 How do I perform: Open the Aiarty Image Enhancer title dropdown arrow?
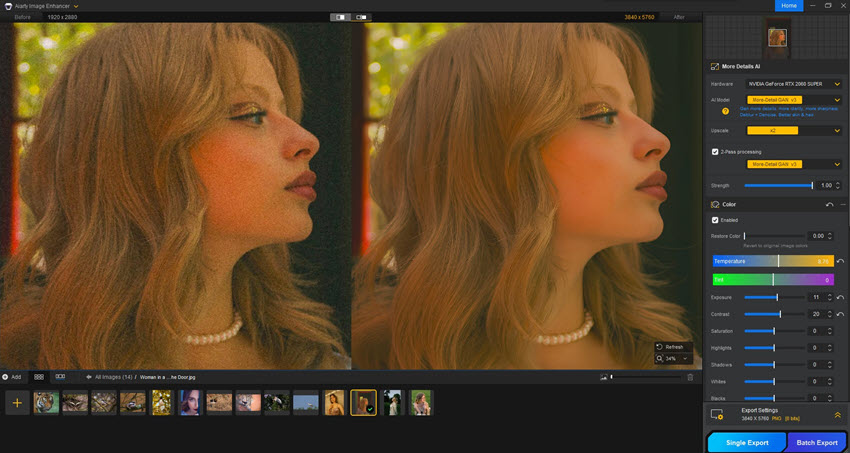76,6
